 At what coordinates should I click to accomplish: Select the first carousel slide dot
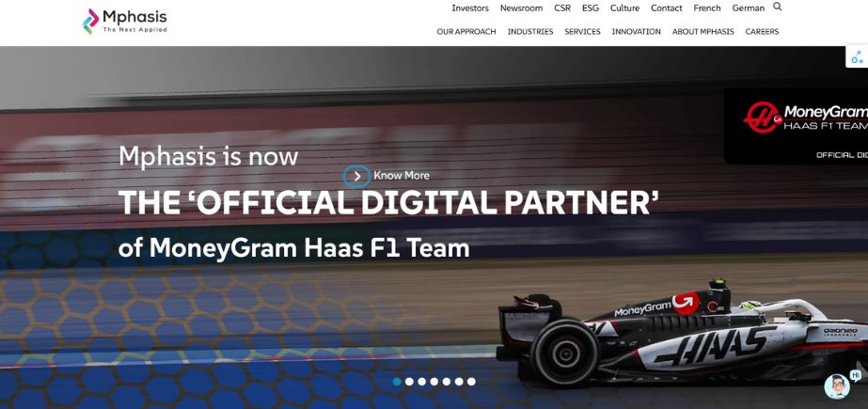[x=397, y=382]
